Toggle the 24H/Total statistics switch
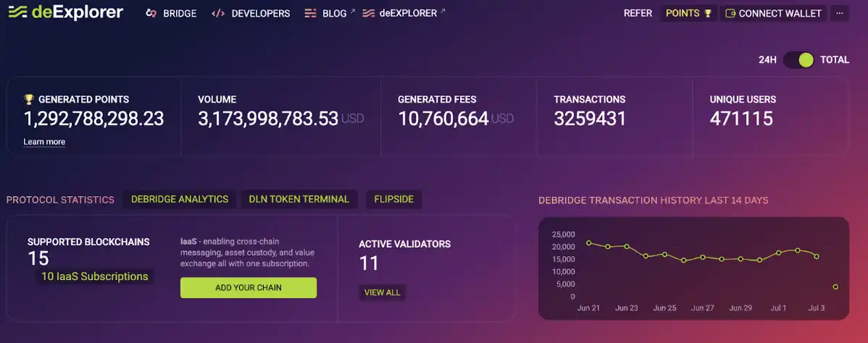The image size is (868, 343). (798, 60)
